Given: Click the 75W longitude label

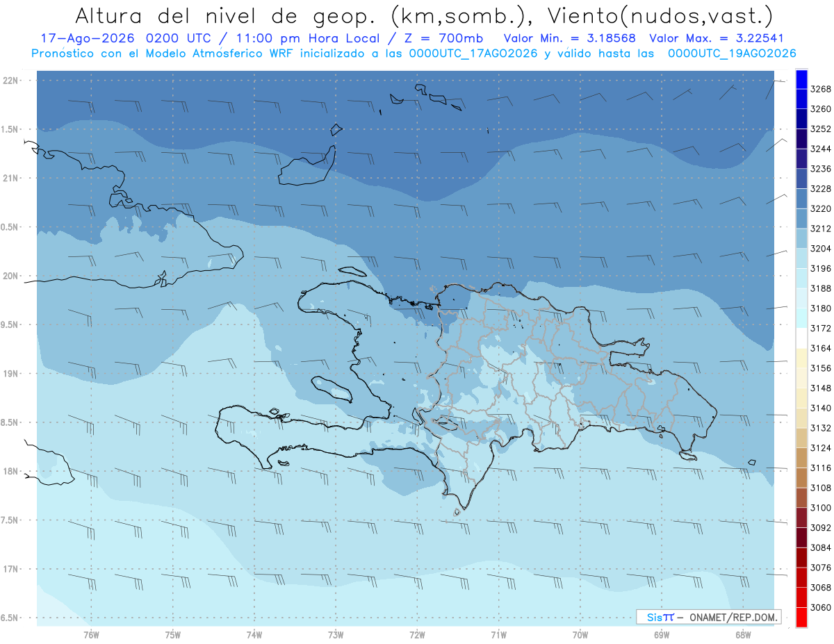Looking at the screenshot, I should pyautogui.click(x=173, y=634).
